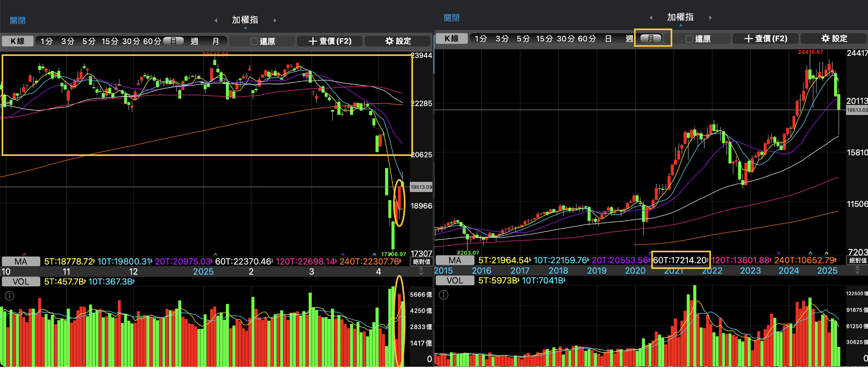Click next arrow beside left 加權指 title
The height and width of the screenshot is (369, 868).
pos(275,20)
